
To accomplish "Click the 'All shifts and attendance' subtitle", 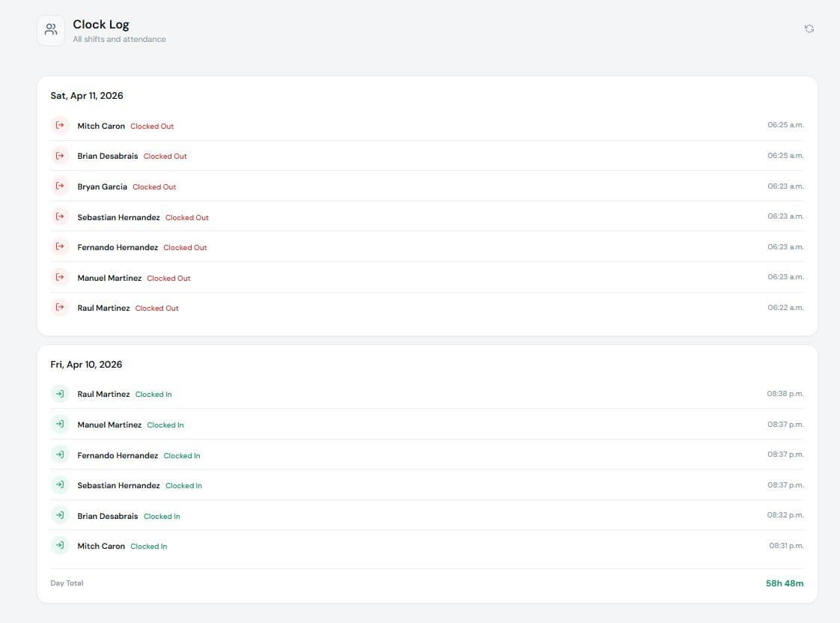I will tap(119, 39).
